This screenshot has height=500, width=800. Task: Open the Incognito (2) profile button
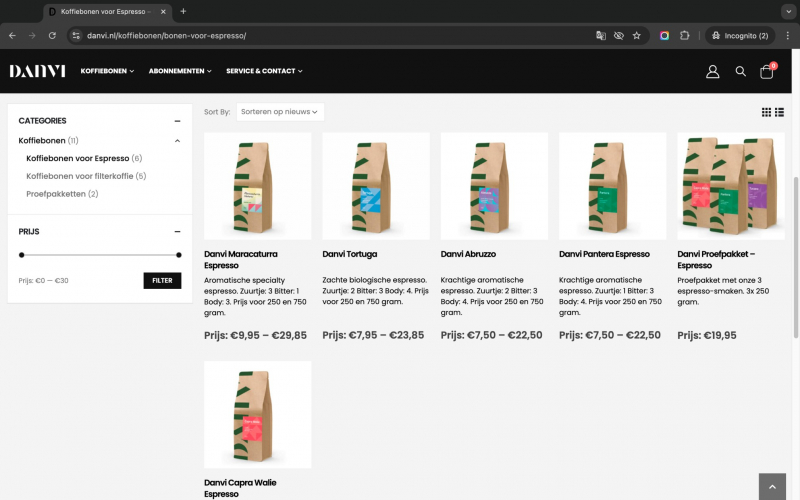[740, 36]
